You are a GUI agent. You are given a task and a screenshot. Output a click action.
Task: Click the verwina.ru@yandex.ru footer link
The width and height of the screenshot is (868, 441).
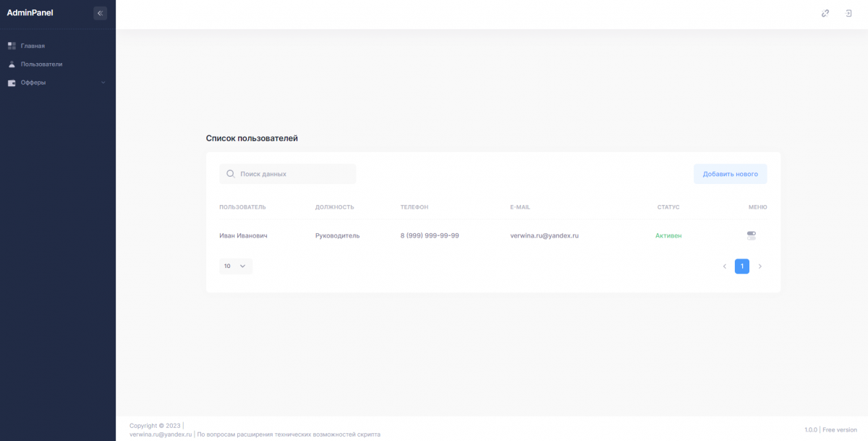(161, 434)
